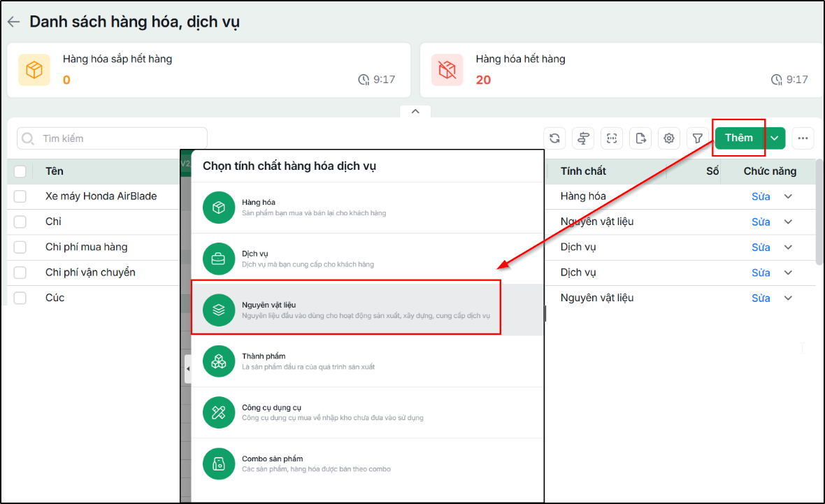Click the Xe máy Honda AirBlade name

tap(101, 196)
